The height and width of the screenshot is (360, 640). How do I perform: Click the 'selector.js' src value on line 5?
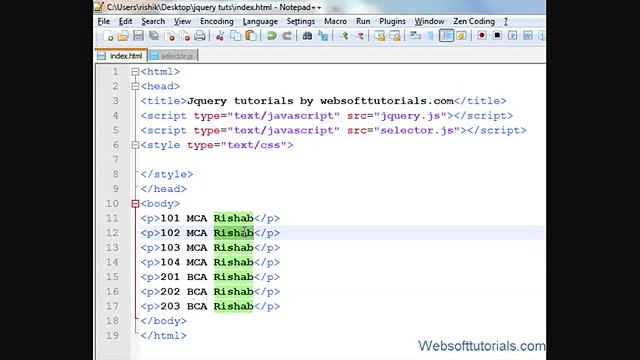coord(417,131)
